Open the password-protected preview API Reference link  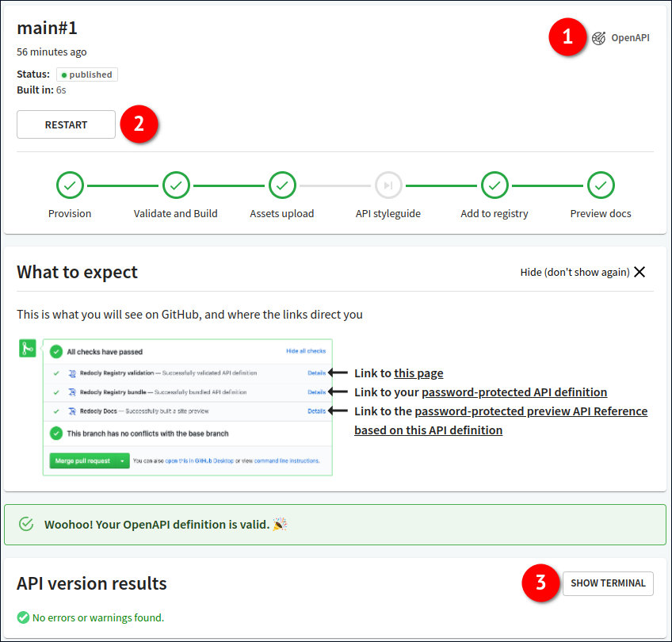[501, 420]
